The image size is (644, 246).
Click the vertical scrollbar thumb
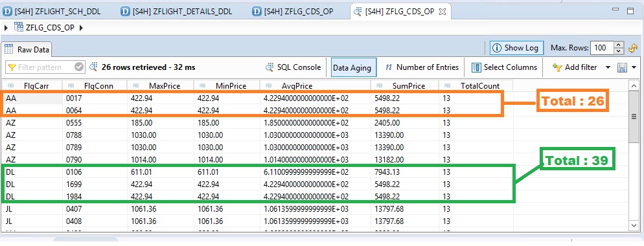click(634, 117)
